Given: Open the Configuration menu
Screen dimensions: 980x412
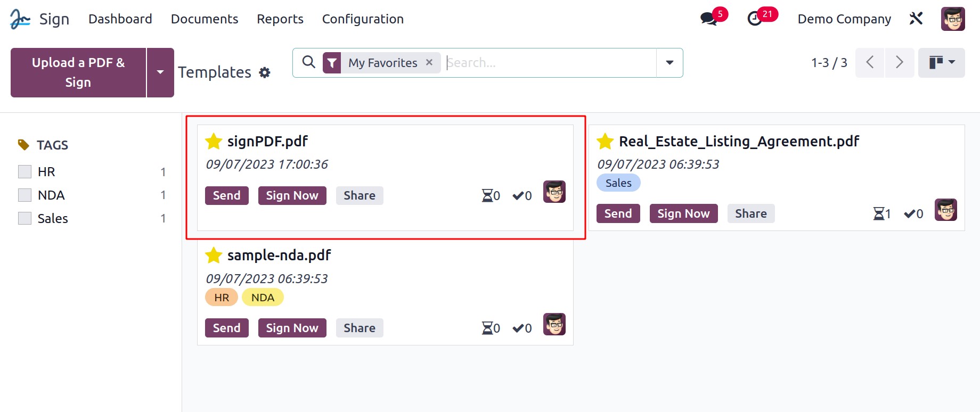Looking at the screenshot, I should point(363,19).
